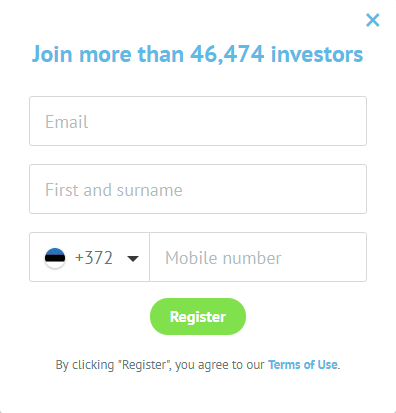The image size is (396, 413).
Task: Submit the form with the Register button
Action: tap(198, 316)
